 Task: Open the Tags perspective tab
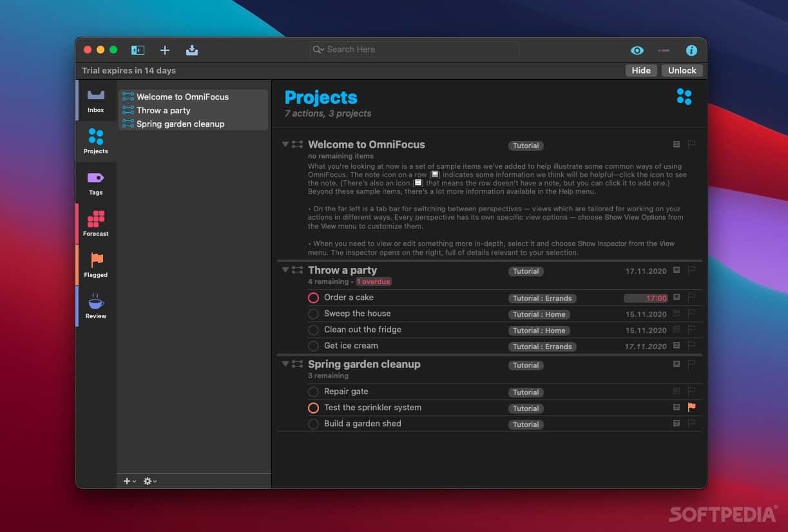(x=96, y=183)
